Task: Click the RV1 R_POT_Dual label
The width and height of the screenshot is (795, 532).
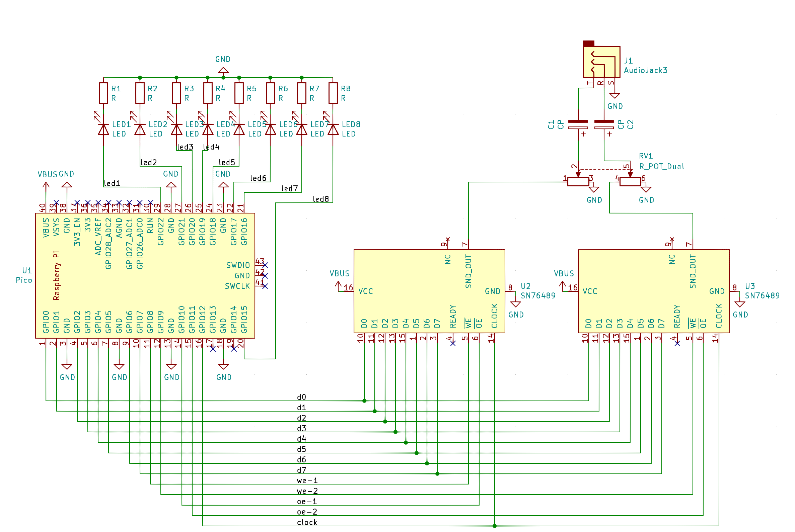Action: [661, 166]
